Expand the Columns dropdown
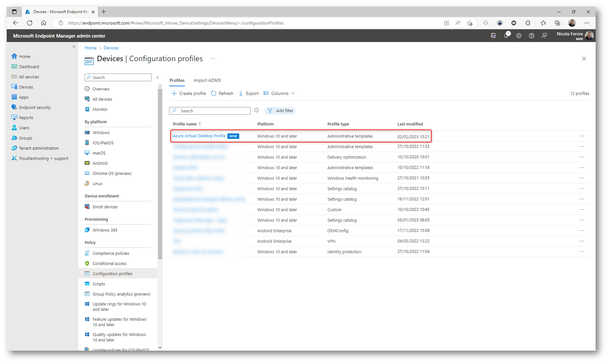The image size is (609, 364). pos(279,93)
